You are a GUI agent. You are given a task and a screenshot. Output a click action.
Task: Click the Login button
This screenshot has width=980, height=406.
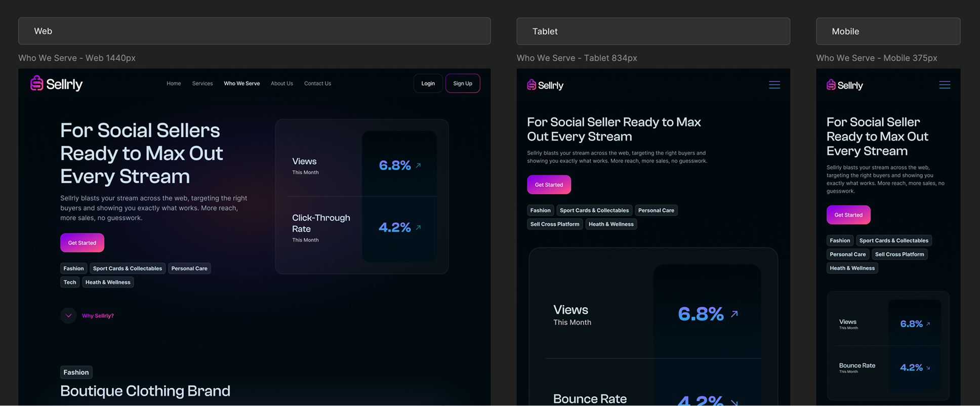pyautogui.click(x=428, y=84)
